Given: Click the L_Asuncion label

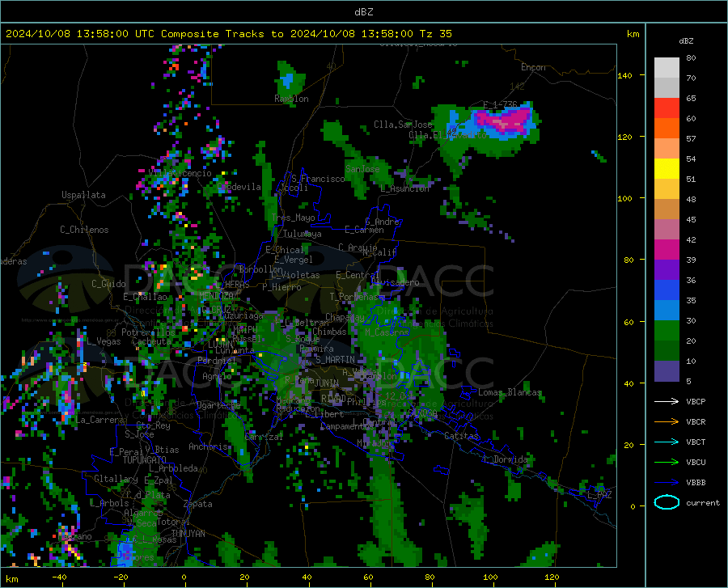Looking at the screenshot, I should [x=405, y=188].
